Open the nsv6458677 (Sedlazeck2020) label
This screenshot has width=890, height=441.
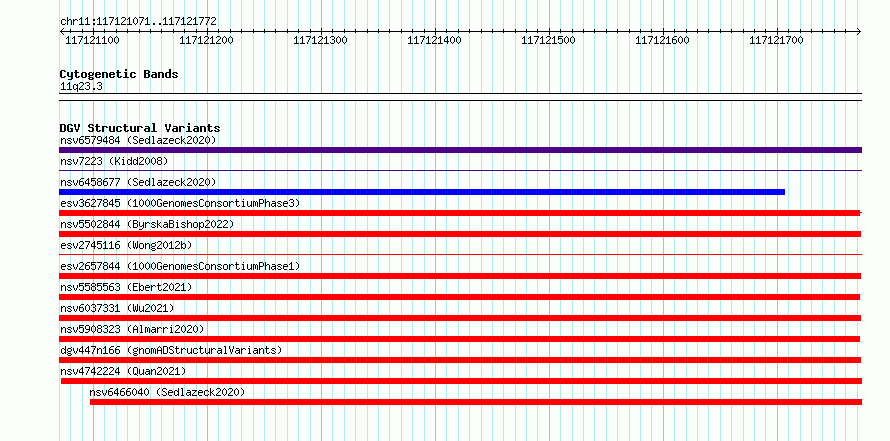138,182
